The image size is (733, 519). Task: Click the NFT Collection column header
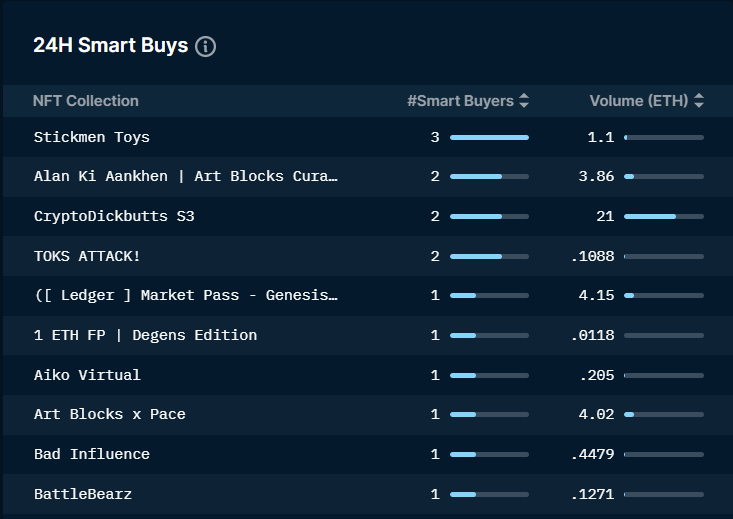(x=86, y=101)
